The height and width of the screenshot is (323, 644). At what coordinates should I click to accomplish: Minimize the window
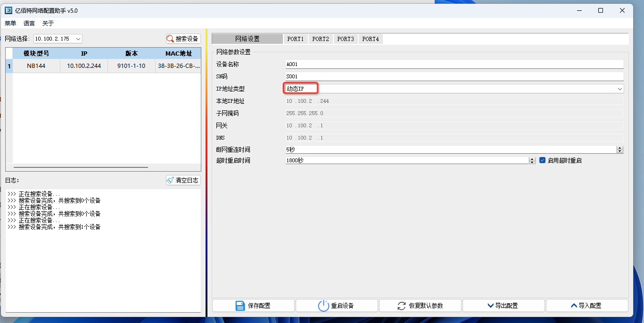[579, 10]
